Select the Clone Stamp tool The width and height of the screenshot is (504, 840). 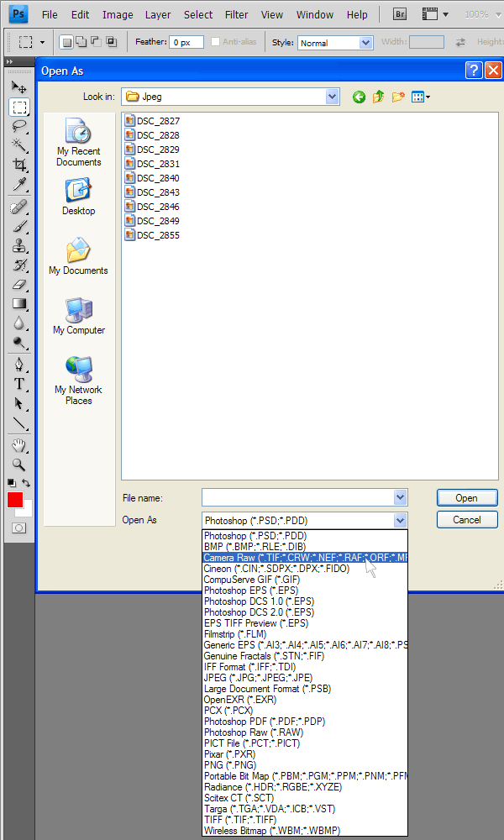19,246
